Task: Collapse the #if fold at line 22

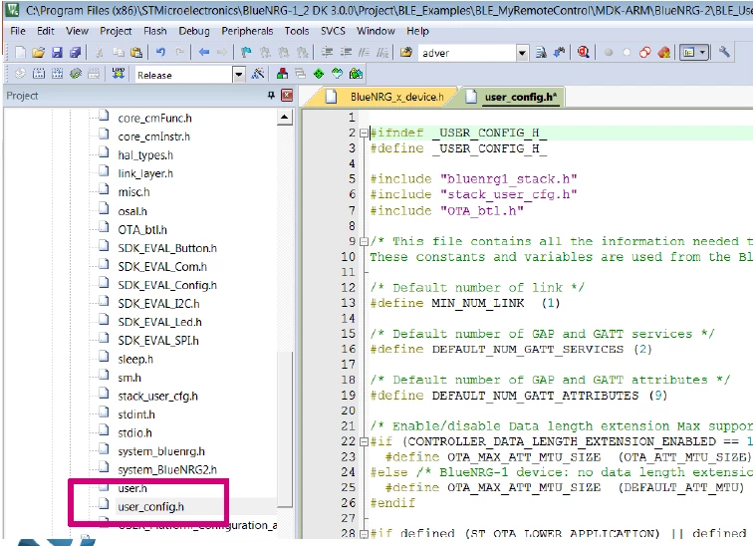Action: [x=365, y=441]
